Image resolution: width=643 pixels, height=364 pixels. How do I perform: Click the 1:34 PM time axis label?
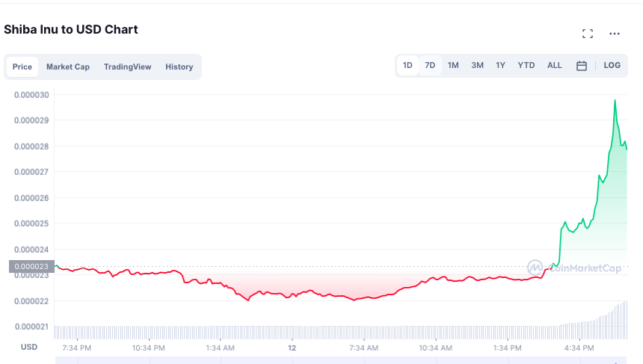pyautogui.click(x=507, y=348)
